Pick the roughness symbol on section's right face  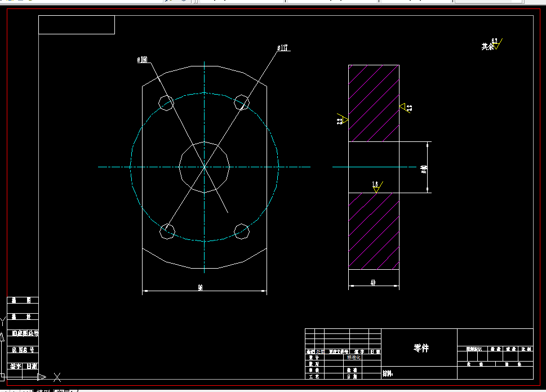pos(406,107)
